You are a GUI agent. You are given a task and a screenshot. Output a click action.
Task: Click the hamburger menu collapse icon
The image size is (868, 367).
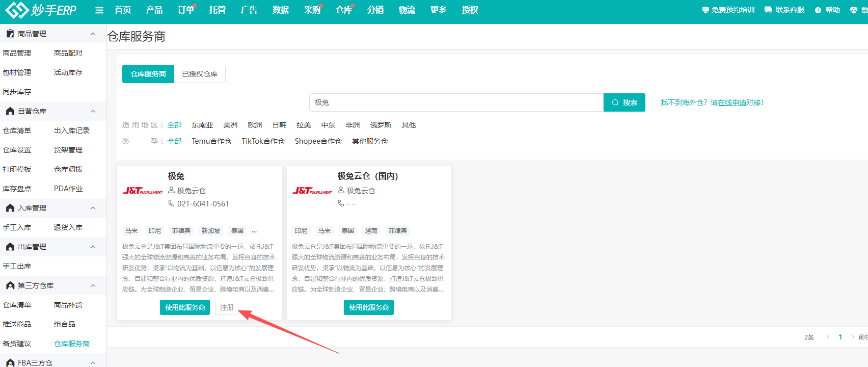pos(99,10)
